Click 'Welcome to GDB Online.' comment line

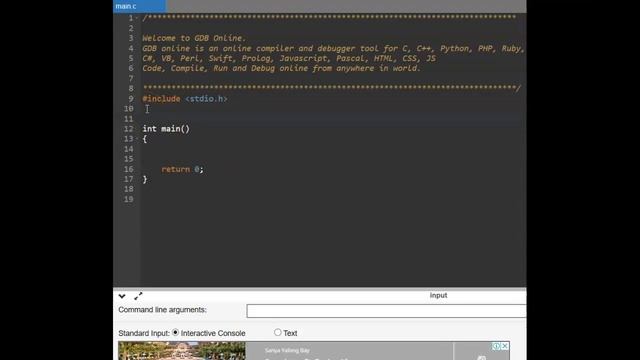[194, 38]
